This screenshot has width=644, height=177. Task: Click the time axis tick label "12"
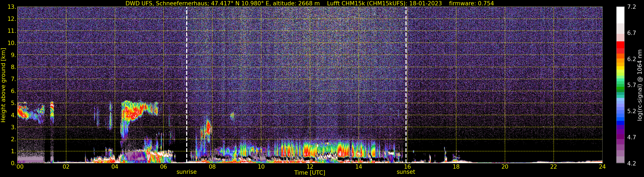pyautogui.click(x=310, y=167)
